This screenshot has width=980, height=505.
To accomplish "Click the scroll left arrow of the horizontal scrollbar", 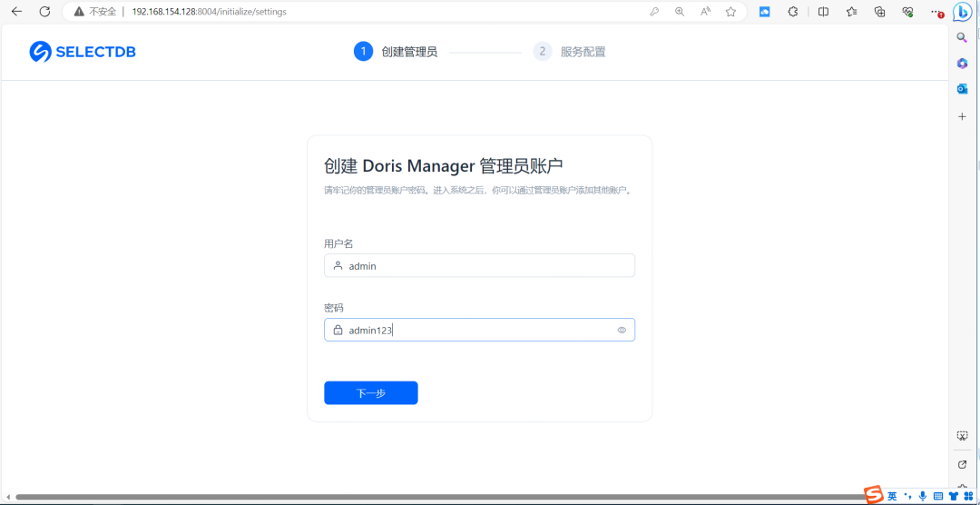I will click(x=7, y=497).
